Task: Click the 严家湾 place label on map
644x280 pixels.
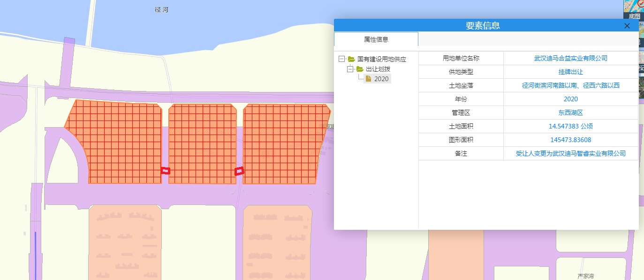Action: pyautogui.click(x=585, y=276)
